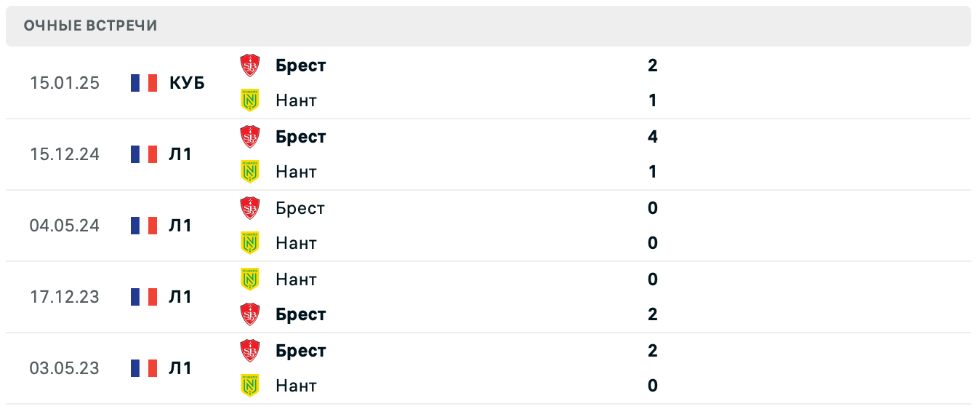Screen dimensions: 980x409
Task: Click Brest crest in 04.05.24 match
Action: click(250, 208)
